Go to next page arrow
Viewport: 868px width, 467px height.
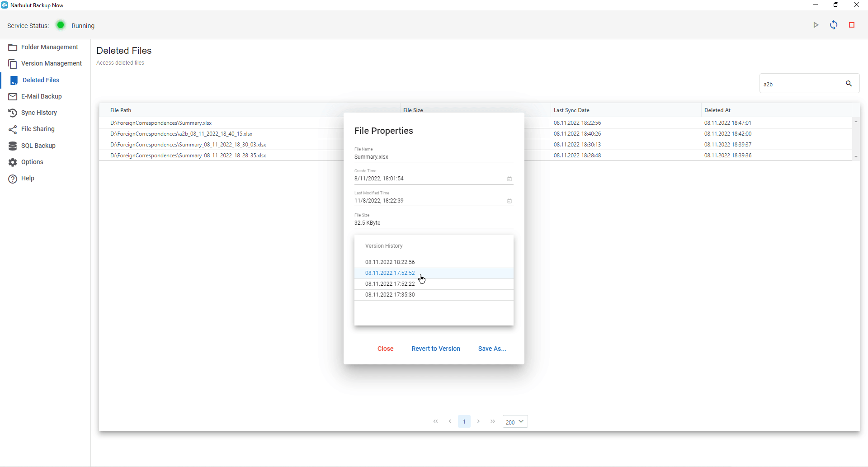pyautogui.click(x=479, y=421)
